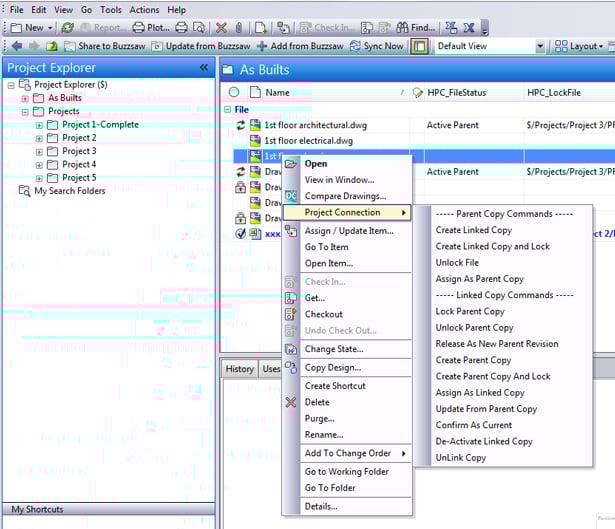This screenshot has height=529, width=615.
Task: Click the red X delete toolbar icon
Action: pos(221,28)
